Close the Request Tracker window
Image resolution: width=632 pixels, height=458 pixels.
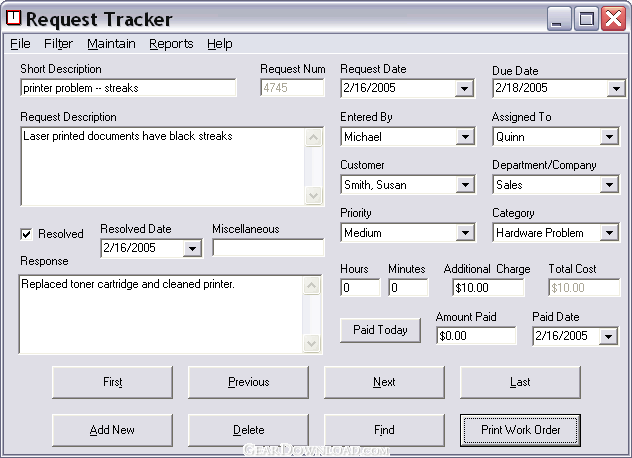tap(613, 19)
